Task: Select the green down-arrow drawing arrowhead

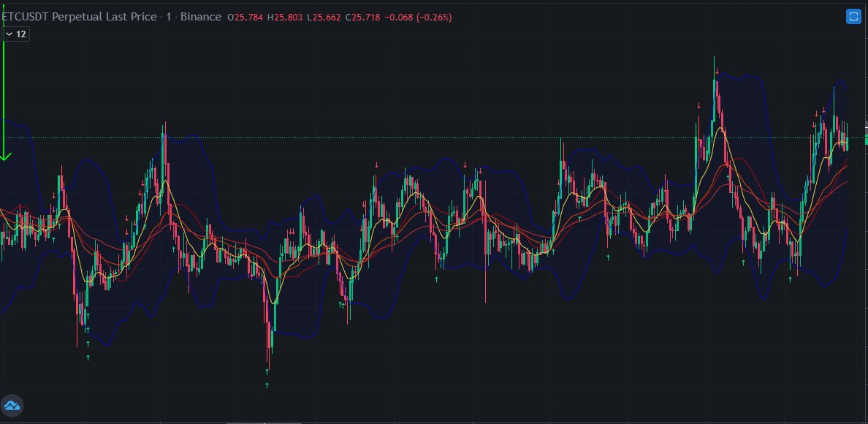Action: pos(4,157)
